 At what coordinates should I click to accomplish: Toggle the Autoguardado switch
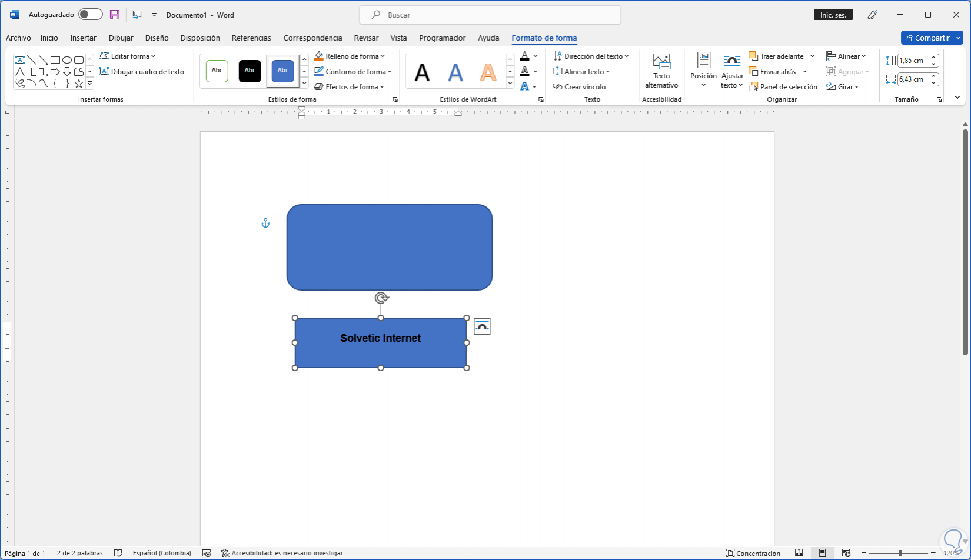point(91,15)
